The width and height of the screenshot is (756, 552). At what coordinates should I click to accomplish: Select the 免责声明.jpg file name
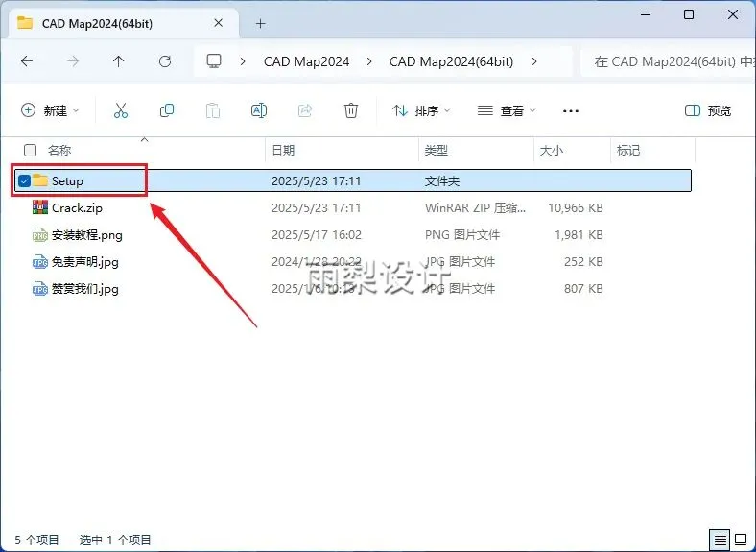[84, 262]
